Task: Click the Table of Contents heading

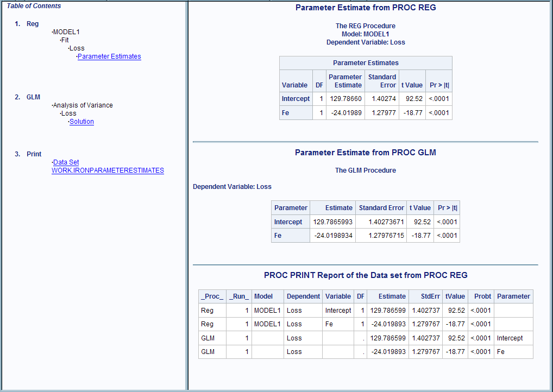Action: pyautogui.click(x=34, y=6)
